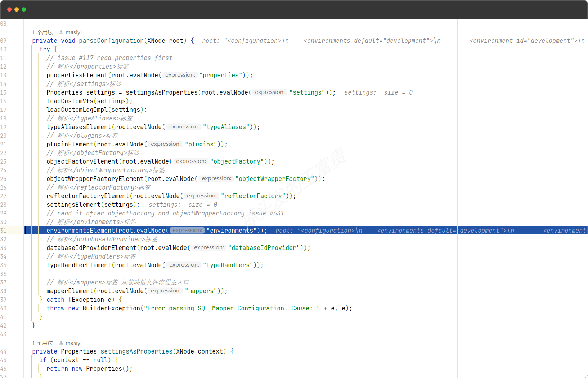The image size is (588, 378).
Task: Click inline debug value 'settings: size = 0' after settingsAsProperties
Action: [x=378, y=92]
